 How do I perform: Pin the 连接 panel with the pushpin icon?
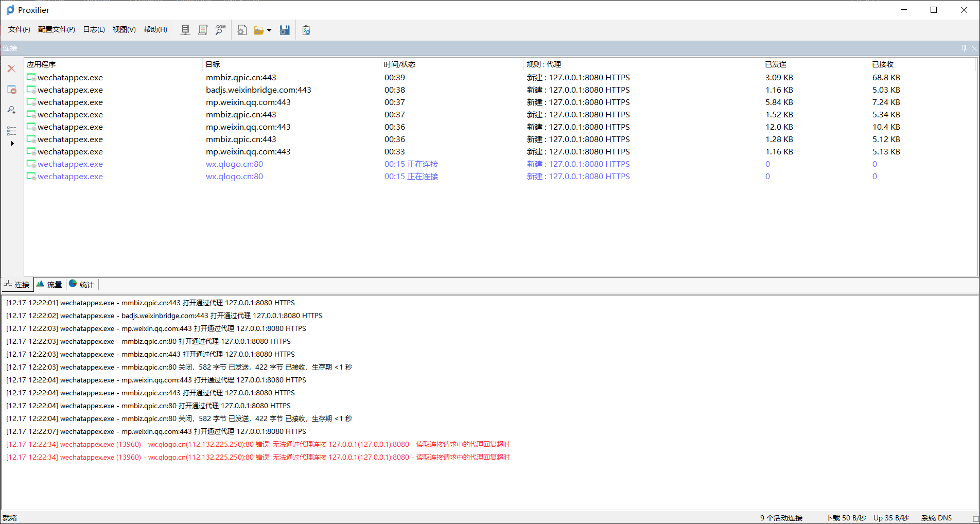coord(964,48)
